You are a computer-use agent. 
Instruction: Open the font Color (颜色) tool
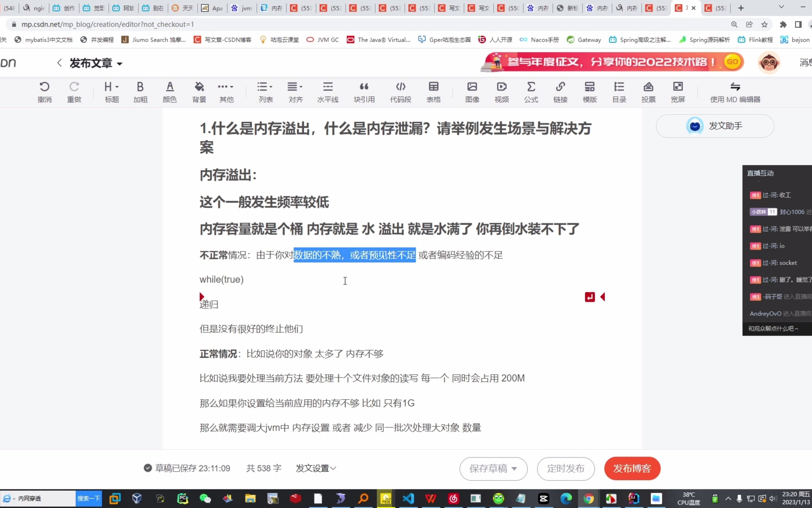170,92
